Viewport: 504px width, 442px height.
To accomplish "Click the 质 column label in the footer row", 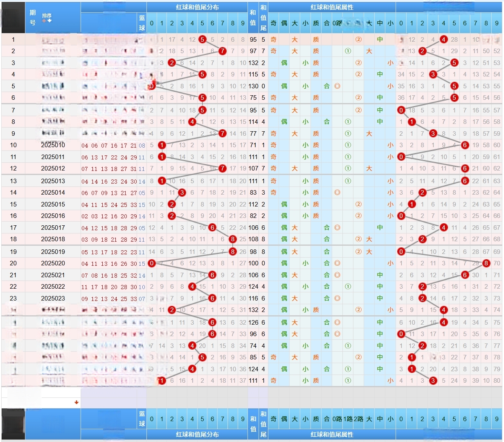I will click(x=316, y=419).
